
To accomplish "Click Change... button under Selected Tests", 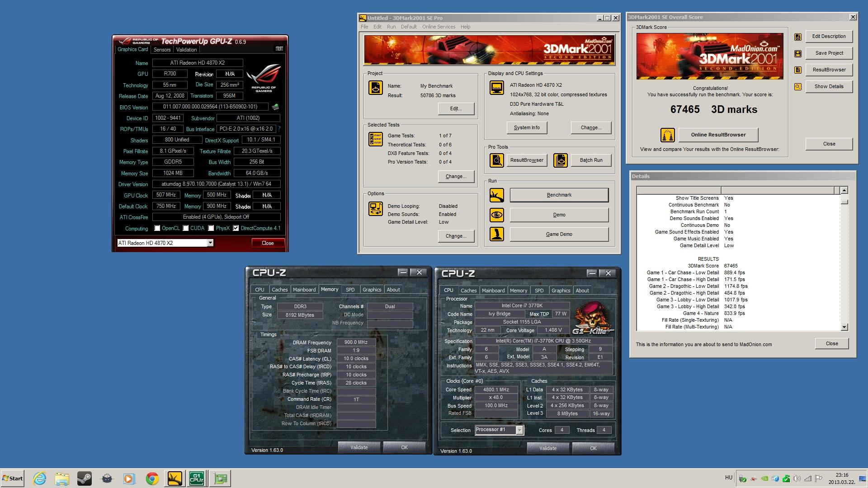I will 456,176.
